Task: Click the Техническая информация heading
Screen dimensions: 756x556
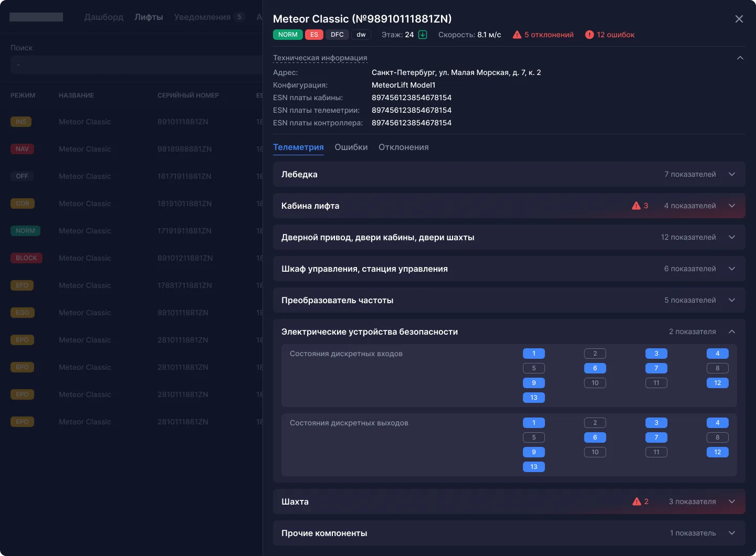Action: (x=320, y=58)
